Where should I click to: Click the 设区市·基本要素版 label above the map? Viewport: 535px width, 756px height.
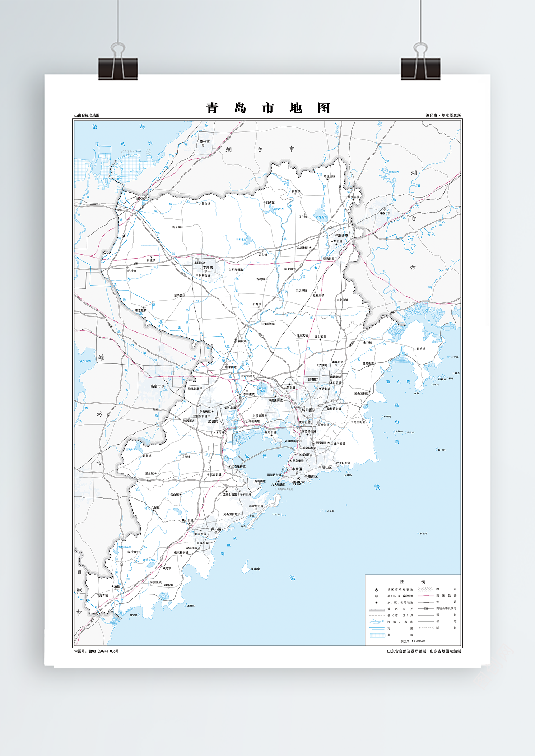pos(443,116)
